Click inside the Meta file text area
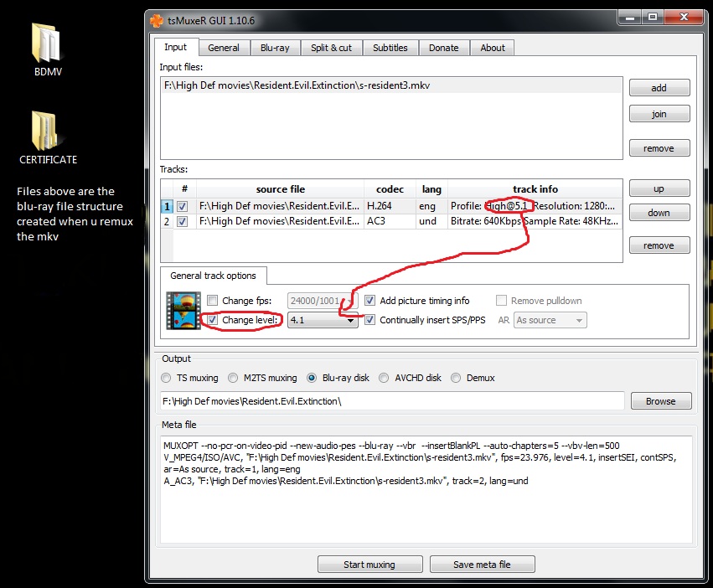 [x=426, y=489]
